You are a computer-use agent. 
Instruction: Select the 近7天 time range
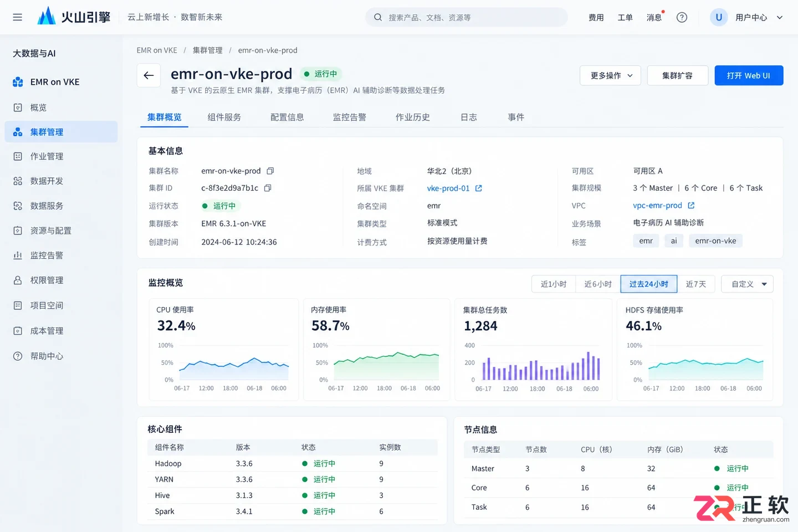[x=696, y=284]
